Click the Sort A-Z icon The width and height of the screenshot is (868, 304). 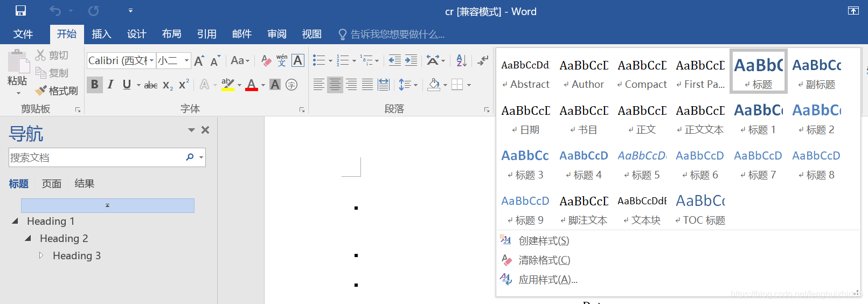tap(461, 60)
